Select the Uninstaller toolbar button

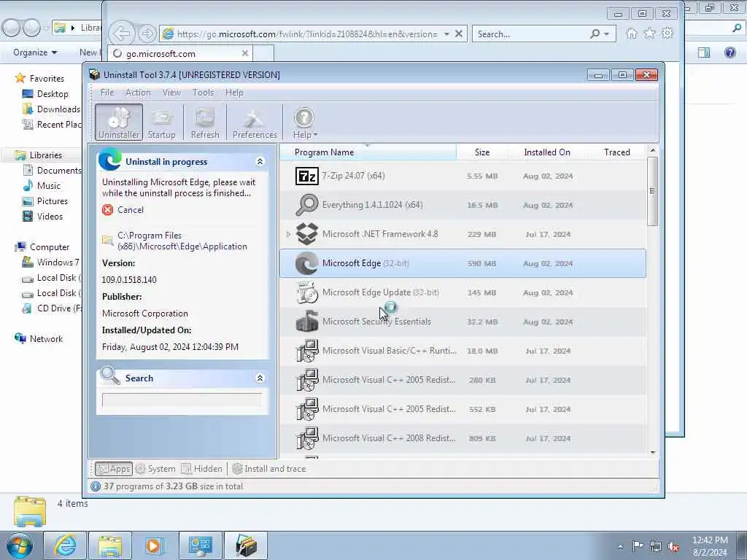pos(119,122)
